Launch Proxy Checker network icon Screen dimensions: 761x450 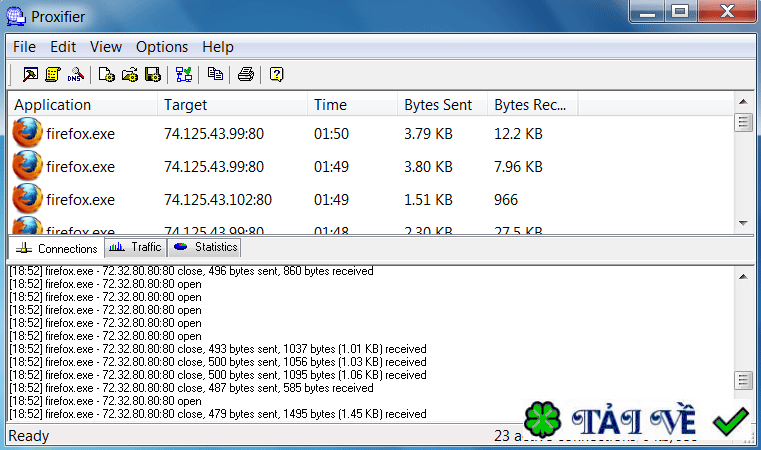(183, 74)
